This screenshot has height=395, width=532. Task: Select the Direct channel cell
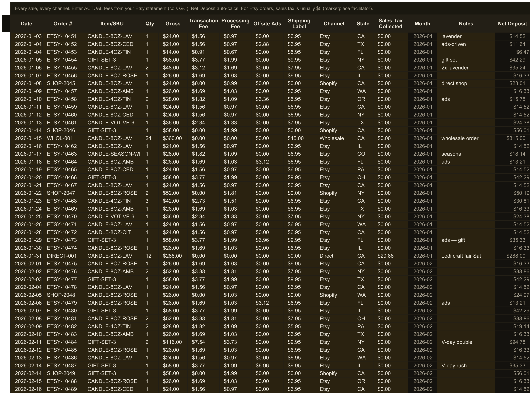pyautogui.click(x=334, y=256)
